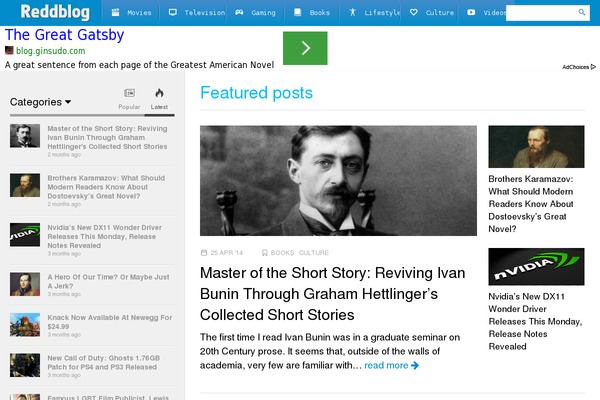Open the Movies menu item

point(131,13)
